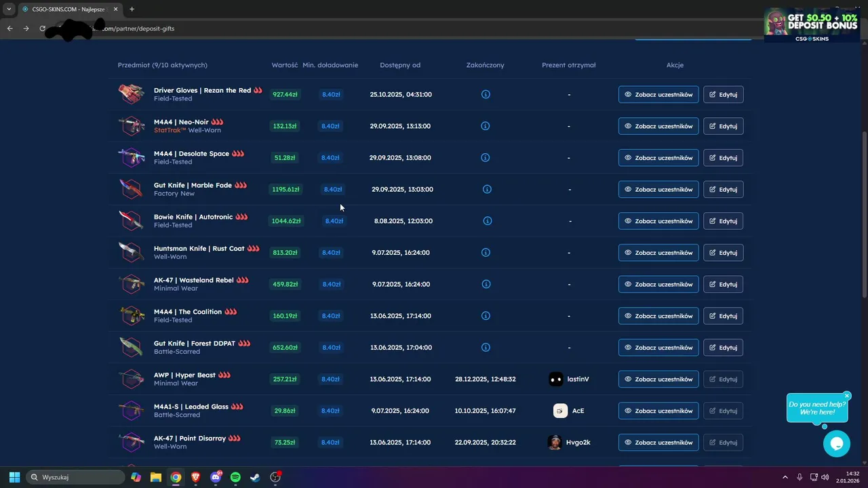The height and width of the screenshot is (488, 868).
Task: Open info icon for M4A4 Desolate Space row
Action: click(x=486, y=157)
